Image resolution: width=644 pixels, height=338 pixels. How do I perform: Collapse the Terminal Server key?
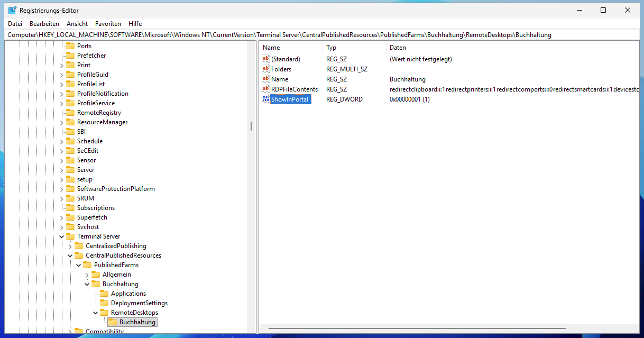pos(61,236)
